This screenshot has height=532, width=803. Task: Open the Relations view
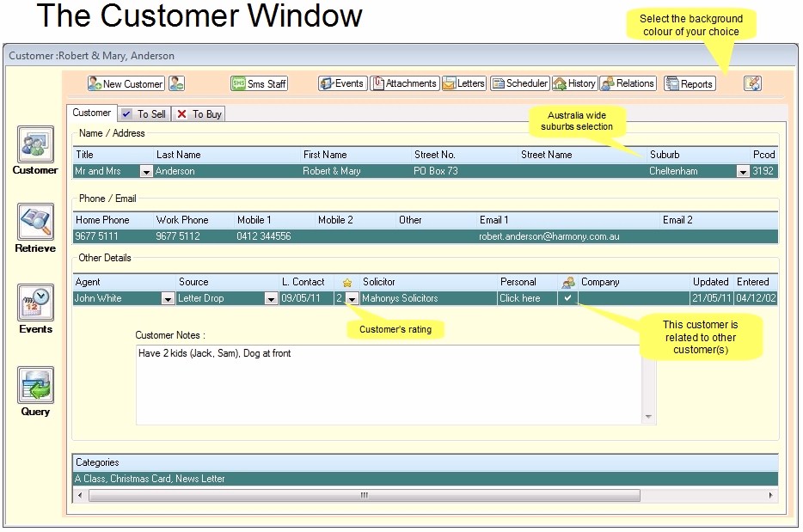click(x=627, y=83)
